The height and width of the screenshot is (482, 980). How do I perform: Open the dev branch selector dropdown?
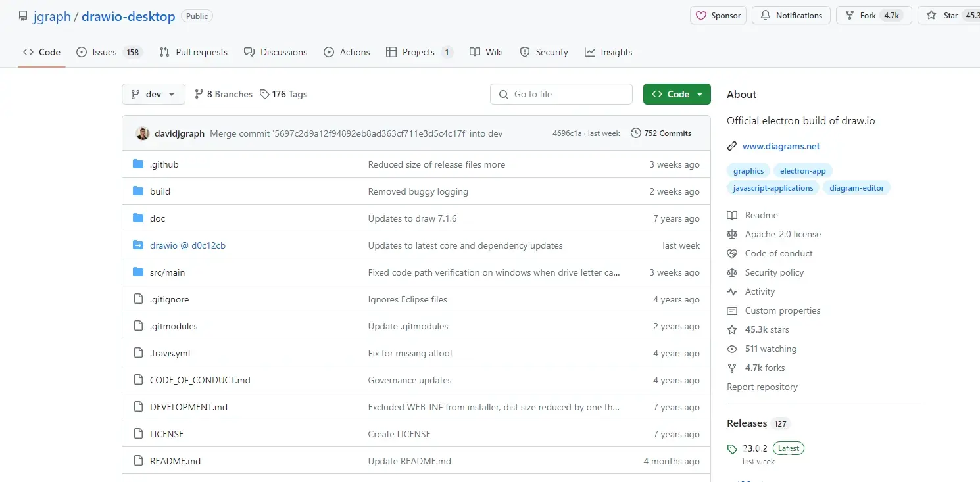(153, 94)
